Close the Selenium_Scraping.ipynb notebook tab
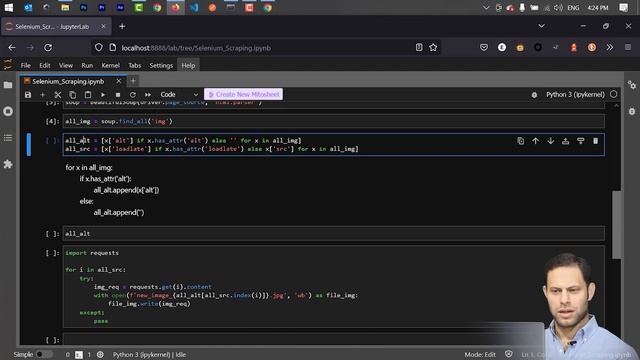The width and height of the screenshot is (640, 360). pyautogui.click(x=119, y=81)
